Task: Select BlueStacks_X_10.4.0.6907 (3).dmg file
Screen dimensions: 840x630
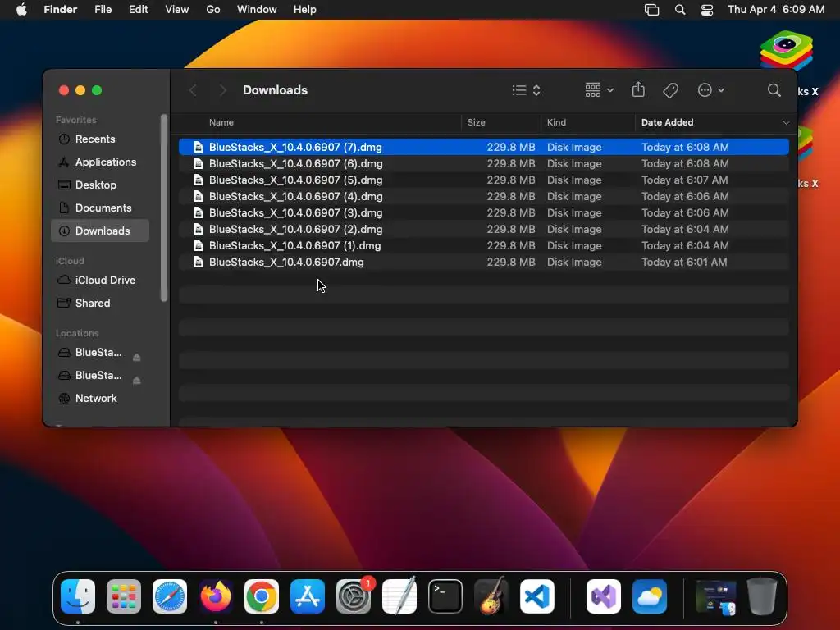Action: pos(484,212)
